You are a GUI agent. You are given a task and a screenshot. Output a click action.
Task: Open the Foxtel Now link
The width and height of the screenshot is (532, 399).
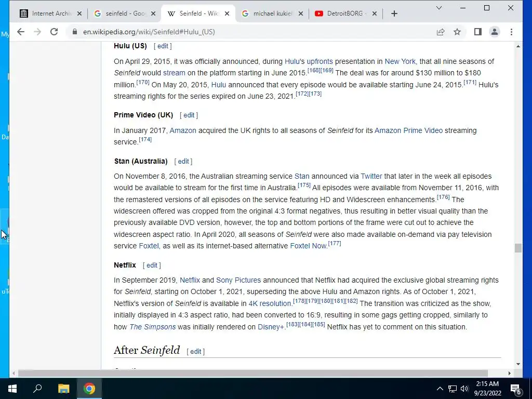tap(308, 246)
